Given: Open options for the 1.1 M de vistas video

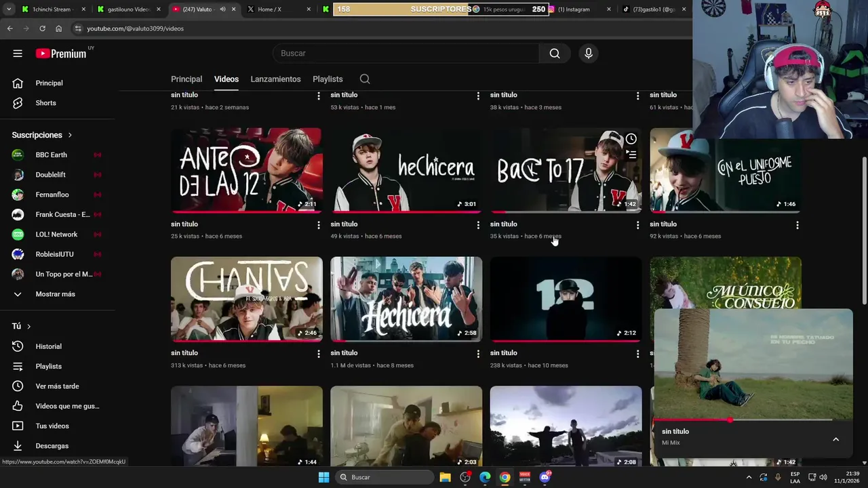Looking at the screenshot, I should [x=478, y=354].
